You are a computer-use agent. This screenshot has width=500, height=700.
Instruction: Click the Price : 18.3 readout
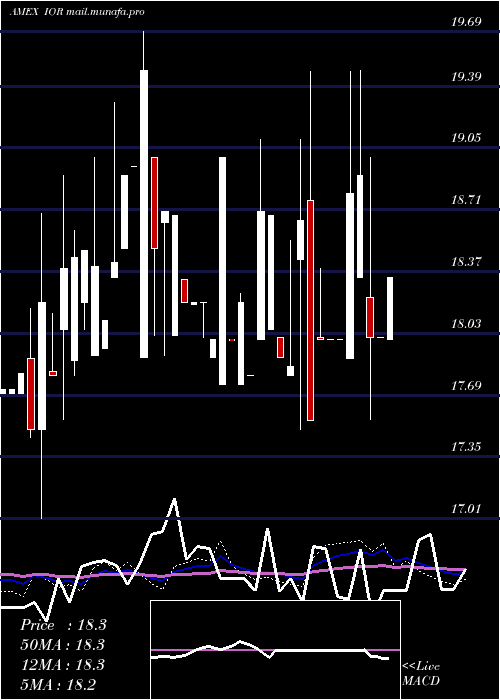63,625
